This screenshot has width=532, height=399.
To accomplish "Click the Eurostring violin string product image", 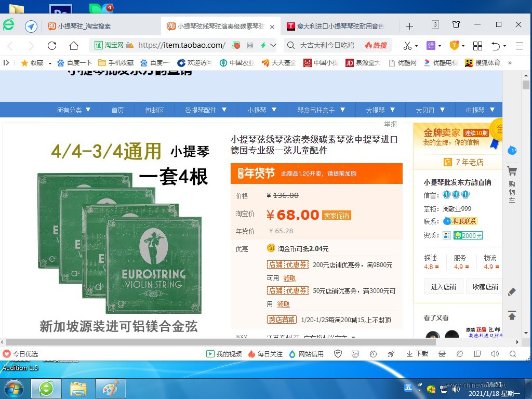I will [119, 243].
